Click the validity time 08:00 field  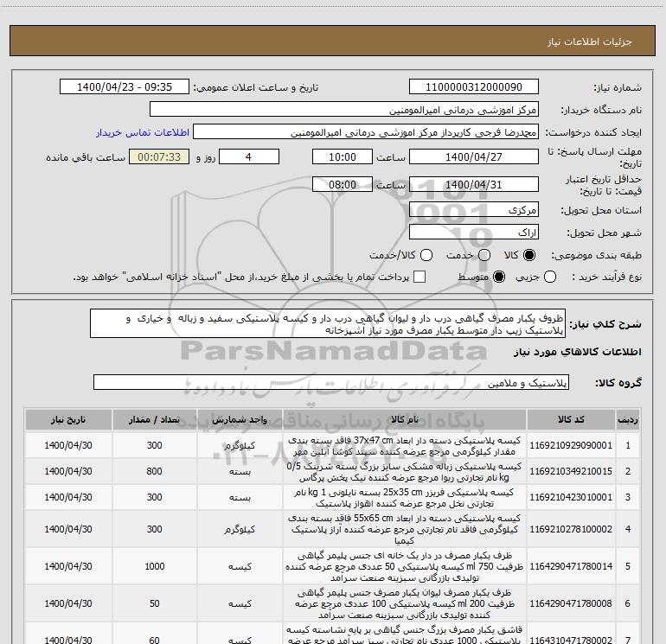[x=343, y=185]
